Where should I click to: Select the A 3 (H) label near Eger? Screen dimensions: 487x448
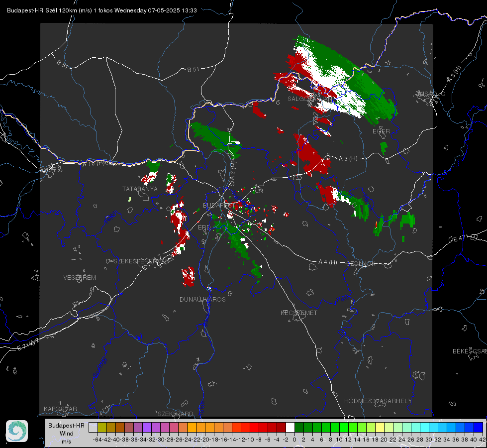pos(348,158)
